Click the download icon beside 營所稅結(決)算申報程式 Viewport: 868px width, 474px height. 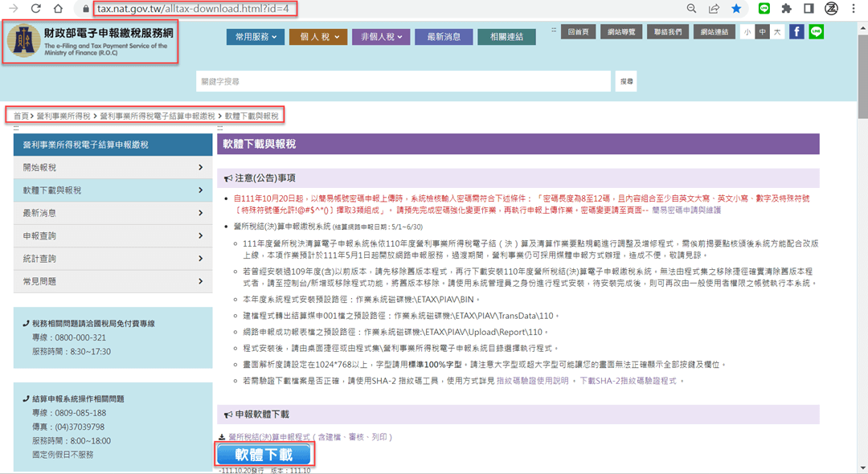point(222,437)
